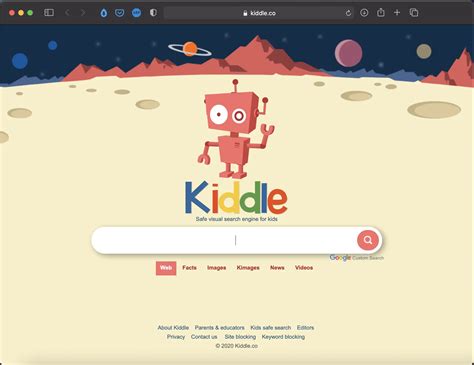Screen dimensions: 474x365
Task: Open Parents & educators link
Action: (x=220, y=328)
